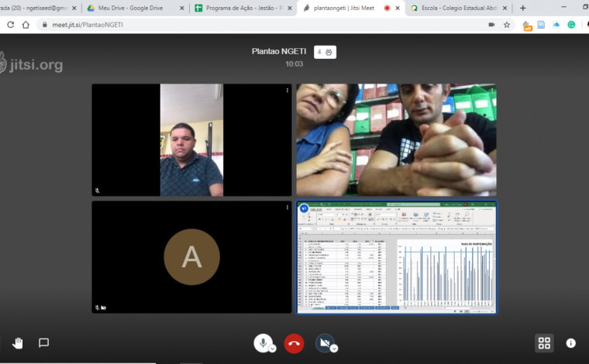The height and width of the screenshot is (364, 589).
Task: Expand camera video options arrow
Action: coord(334,349)
